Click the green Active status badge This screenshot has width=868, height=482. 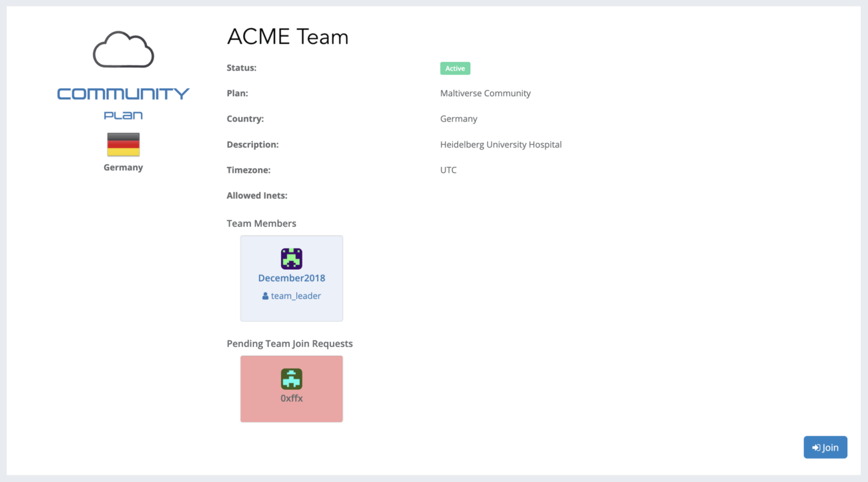(x=455, y=68)
